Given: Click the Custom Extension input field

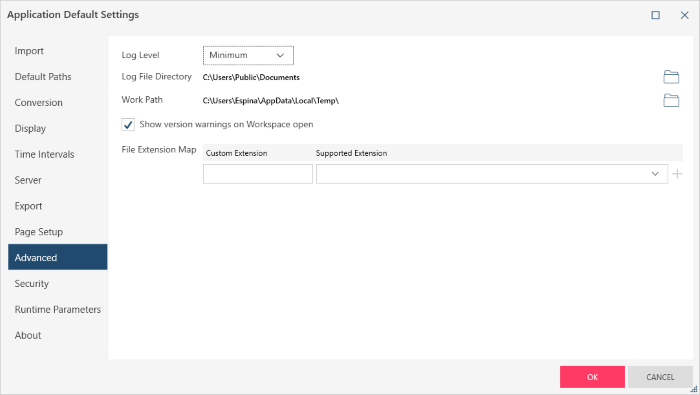Looking at the screenshot, I should coord(258,174).
